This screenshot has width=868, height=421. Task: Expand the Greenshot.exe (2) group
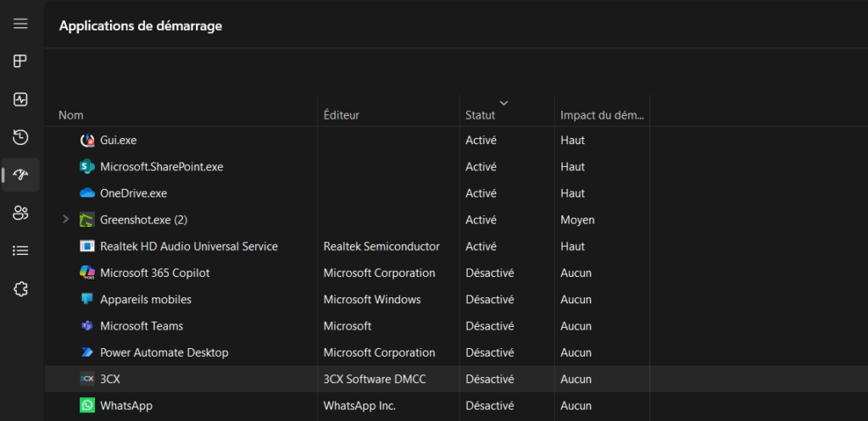66,220
